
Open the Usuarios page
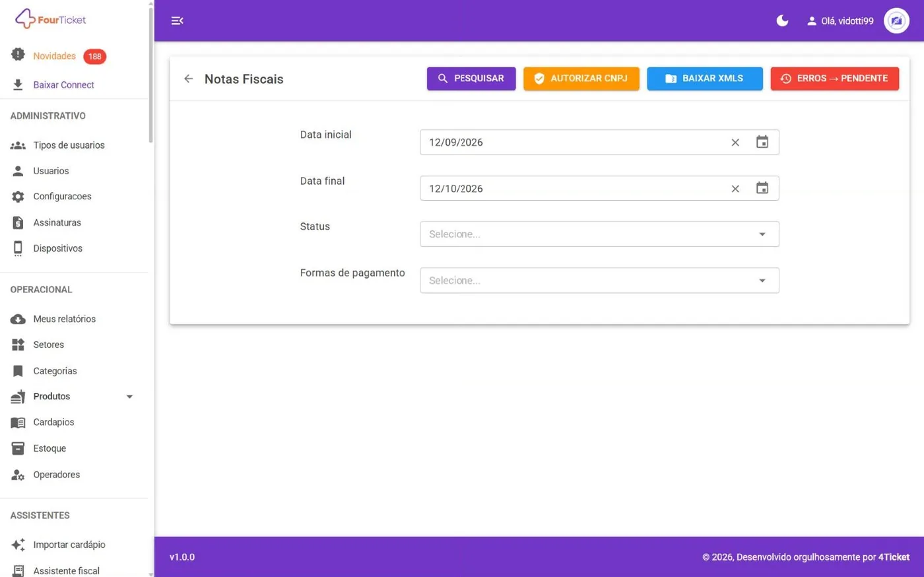[x=51, y=171]
